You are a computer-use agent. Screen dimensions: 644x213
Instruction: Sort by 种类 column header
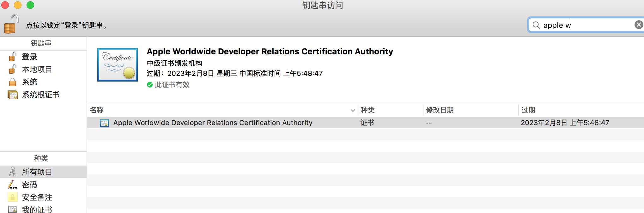[x=391, y=110]
